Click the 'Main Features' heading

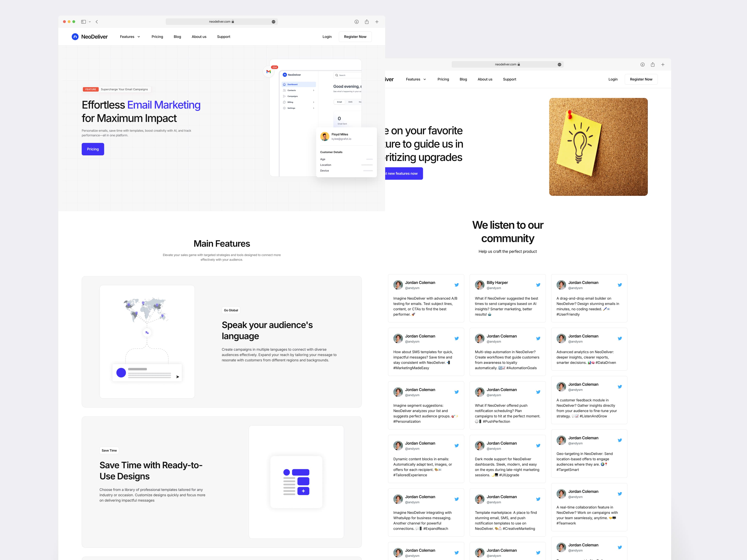(222, 244)
